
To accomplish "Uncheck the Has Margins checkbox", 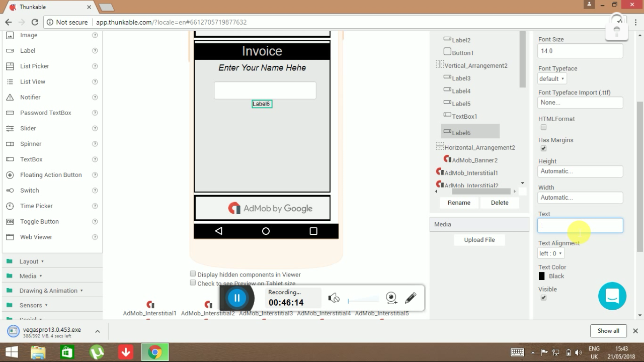I will coord(543,148).
